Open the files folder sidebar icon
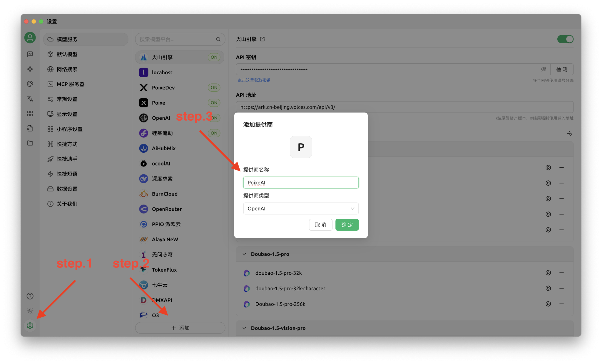The height and width of the screenshot is (364, 602). pos(30,143)
